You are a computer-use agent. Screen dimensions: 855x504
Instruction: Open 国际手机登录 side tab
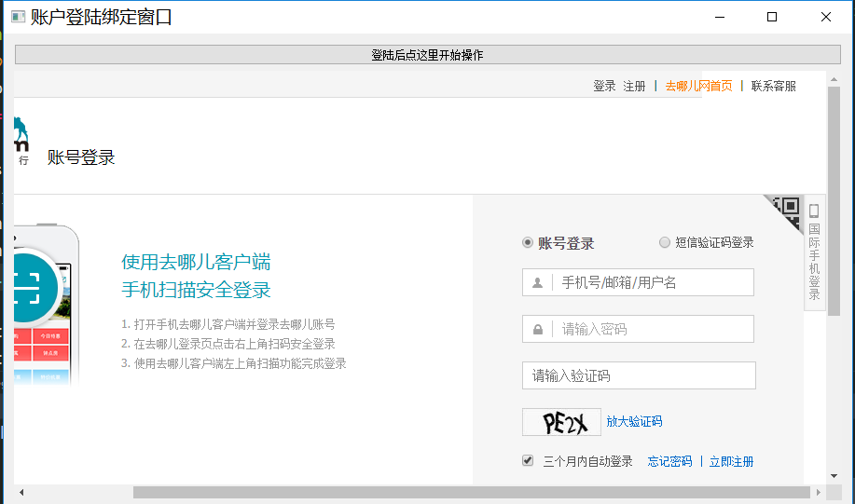[814, 252]
